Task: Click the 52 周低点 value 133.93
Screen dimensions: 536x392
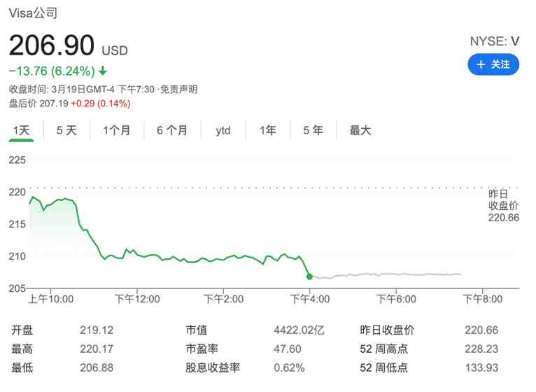Action: [x=481, y=367]
